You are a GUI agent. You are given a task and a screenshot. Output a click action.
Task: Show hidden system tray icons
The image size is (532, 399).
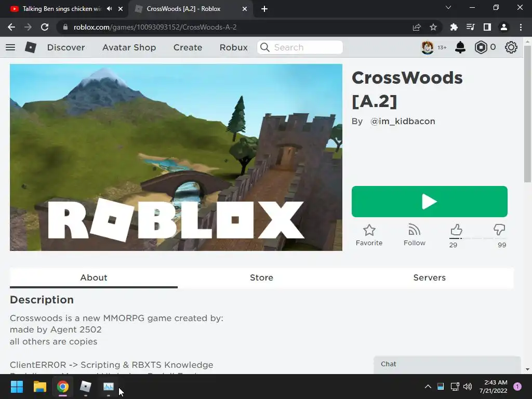point(428,387)
